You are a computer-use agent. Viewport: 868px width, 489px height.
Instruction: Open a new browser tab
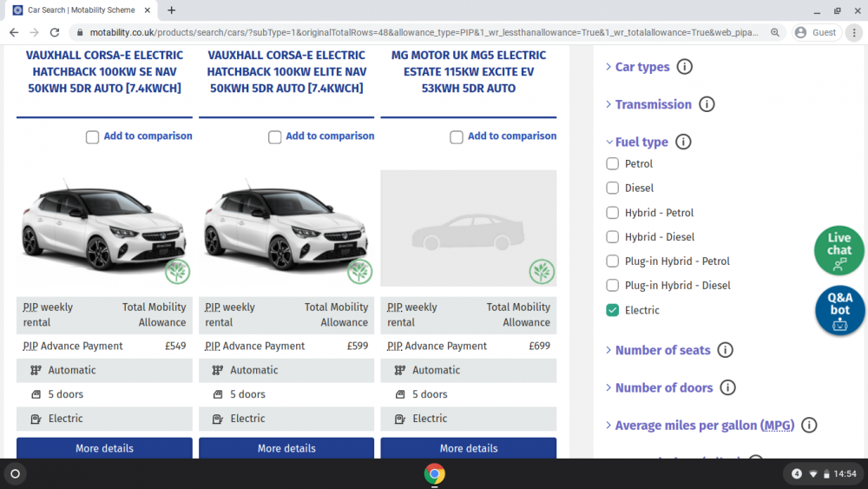(x=172, y=10)
